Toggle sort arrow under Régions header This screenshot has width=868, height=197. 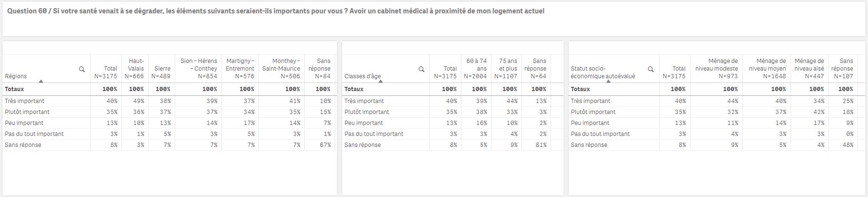point(41,82)
